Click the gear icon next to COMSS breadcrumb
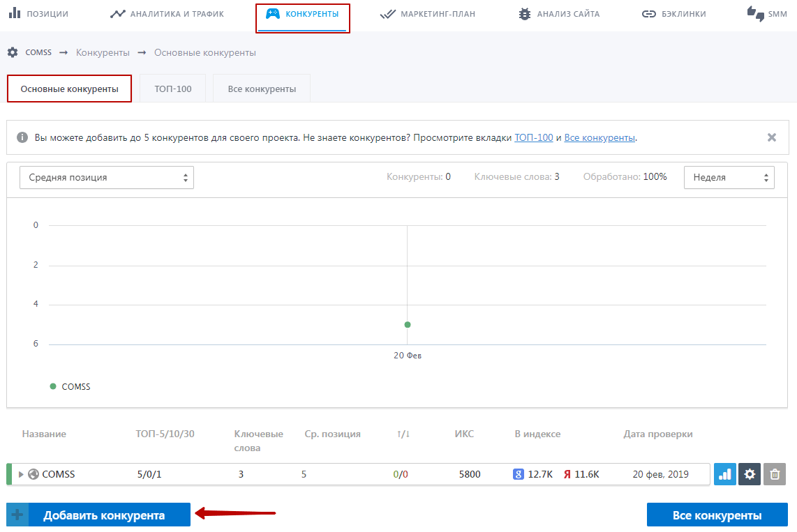The width and height of the screenshot is (797, 532). tap(13, 52)
